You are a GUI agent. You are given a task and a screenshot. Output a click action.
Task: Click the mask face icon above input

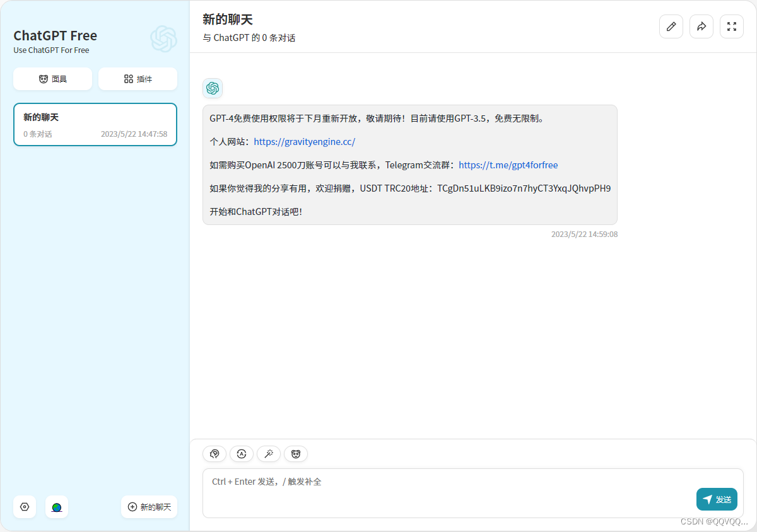[296, 453]
